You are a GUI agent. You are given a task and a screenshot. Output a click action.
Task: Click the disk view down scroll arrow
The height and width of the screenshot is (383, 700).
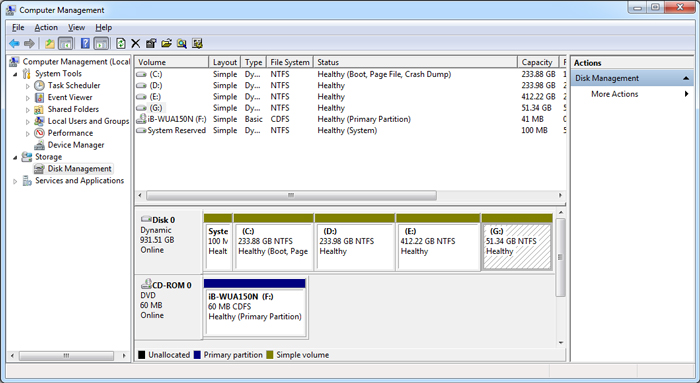coord(561,343)
